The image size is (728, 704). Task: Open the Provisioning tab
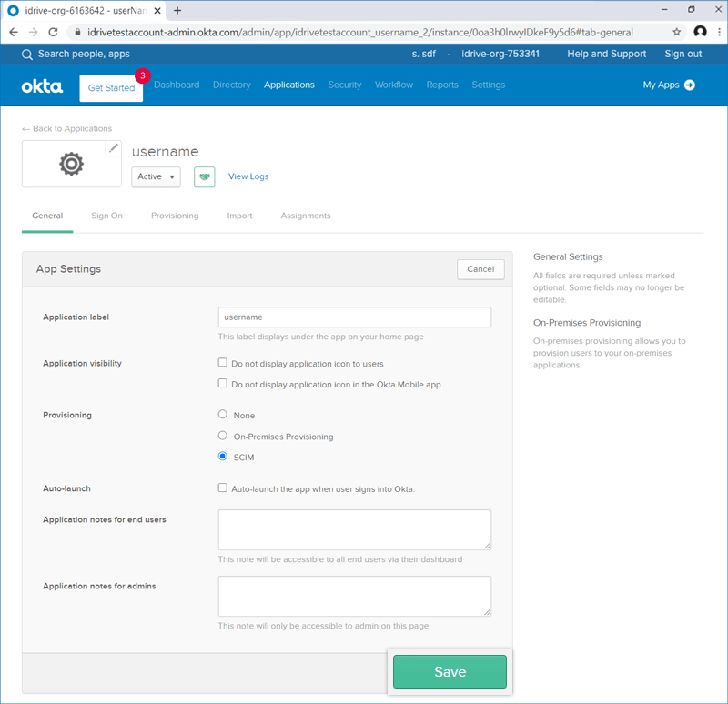[x=175, y=216]
